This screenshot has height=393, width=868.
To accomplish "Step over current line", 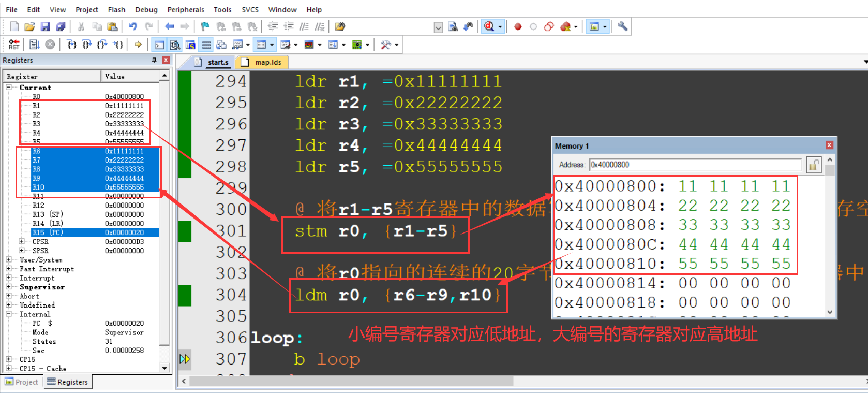I will pos(87,45).
